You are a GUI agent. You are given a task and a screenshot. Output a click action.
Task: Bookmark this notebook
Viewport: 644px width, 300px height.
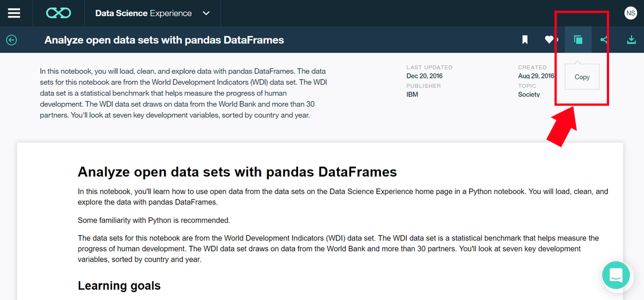pyautogui.click(x=524, y=40)
